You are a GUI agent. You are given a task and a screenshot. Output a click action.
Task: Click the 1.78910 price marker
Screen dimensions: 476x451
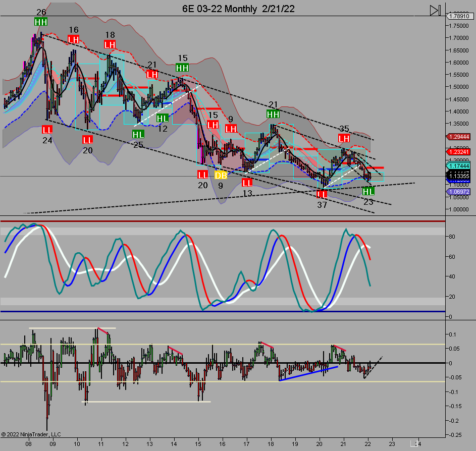coord(459,16)
